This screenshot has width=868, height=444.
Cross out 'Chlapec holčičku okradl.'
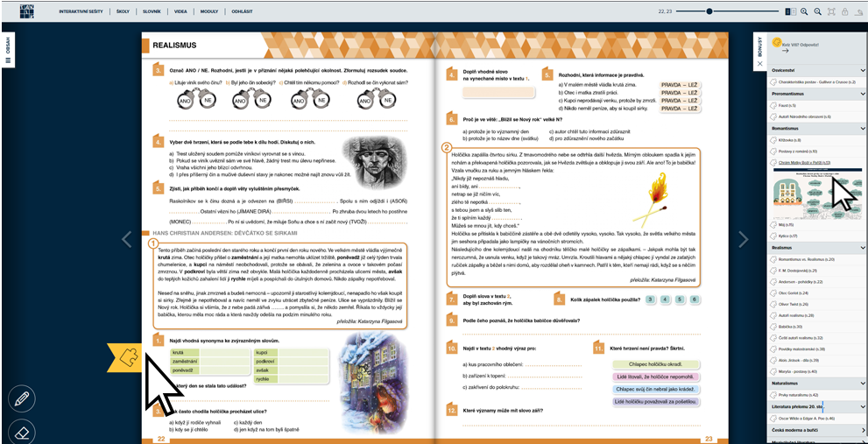click(655, 364)
